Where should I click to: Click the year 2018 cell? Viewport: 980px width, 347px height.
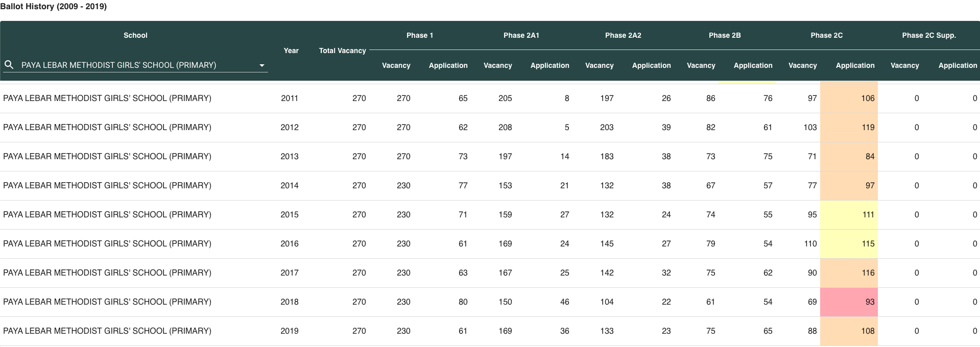(290, 302)
